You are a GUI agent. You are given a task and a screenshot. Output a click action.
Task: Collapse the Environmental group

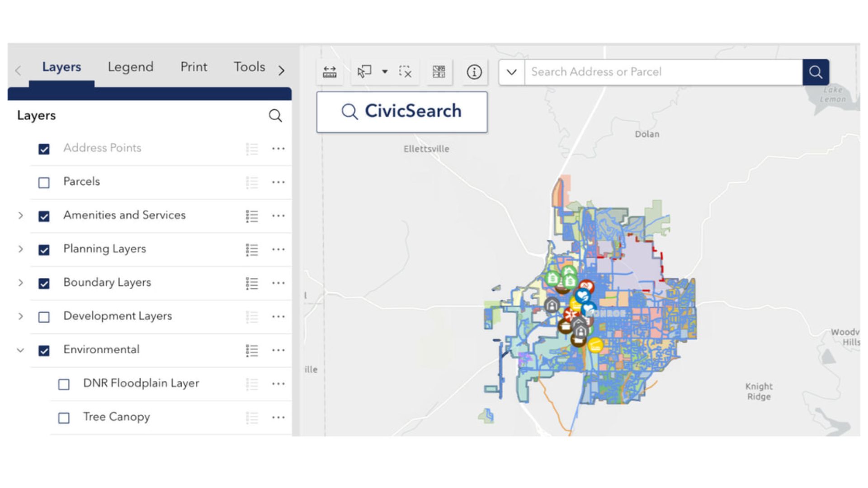point(20,350)
